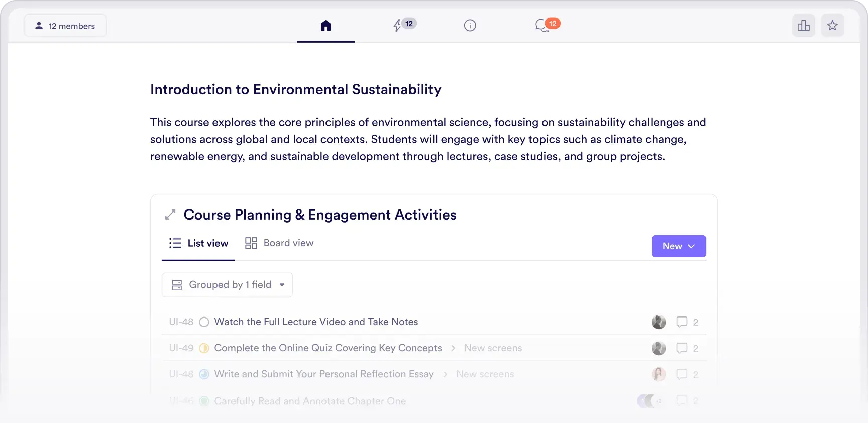Image resolution: width=868 pixels, height=423 pixels.
Task: Expand the Course Planning panel with arrow icon
Action: tap(170, 215)
